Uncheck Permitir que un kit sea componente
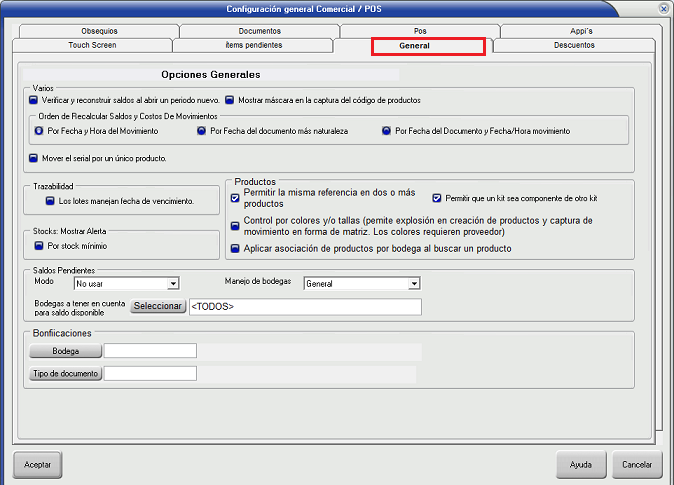 click(x=437, y=198)
